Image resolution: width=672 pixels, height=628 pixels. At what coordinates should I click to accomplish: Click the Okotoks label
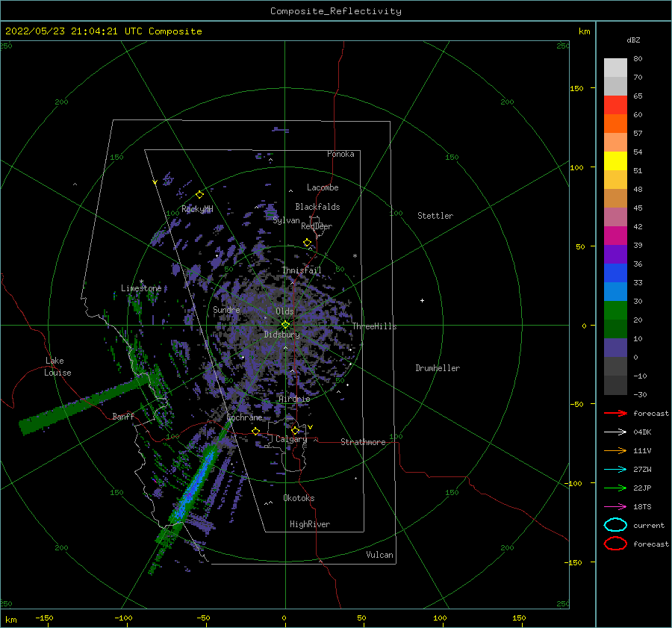point(299,498)
